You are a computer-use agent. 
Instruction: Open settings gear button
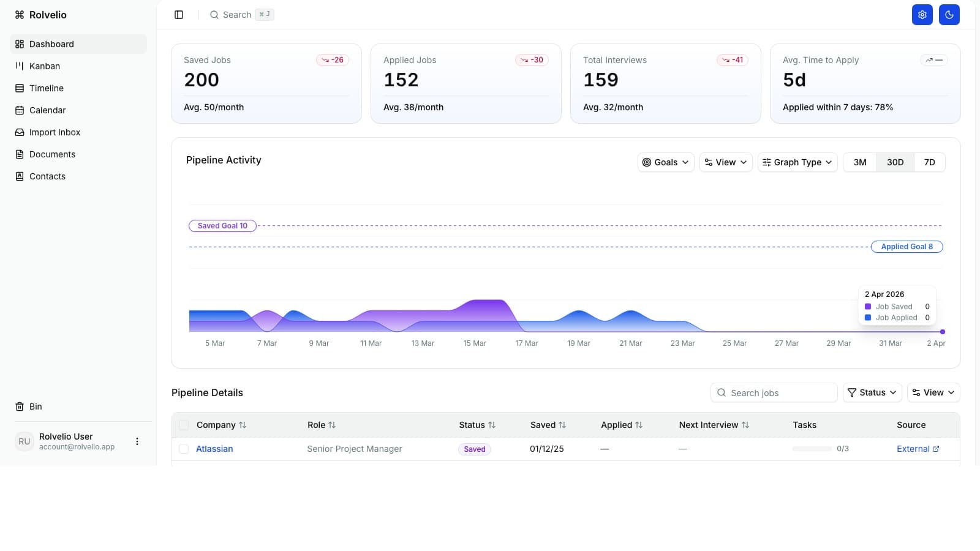[x=922, y=15]
